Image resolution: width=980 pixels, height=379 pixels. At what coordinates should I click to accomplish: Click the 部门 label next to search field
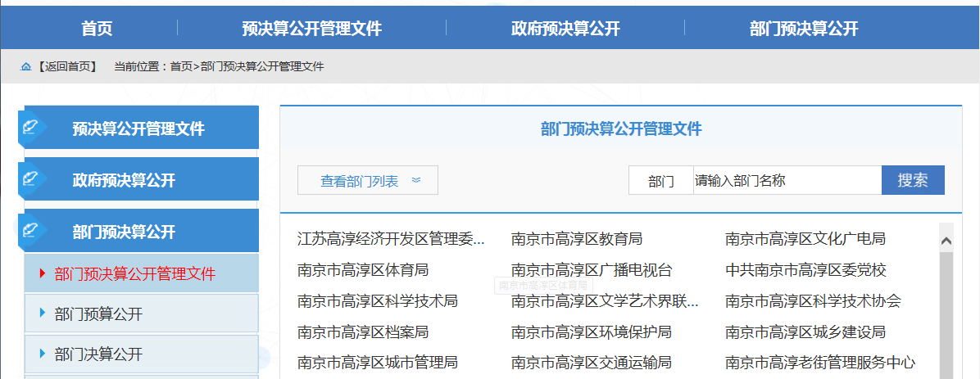[661, 181]
